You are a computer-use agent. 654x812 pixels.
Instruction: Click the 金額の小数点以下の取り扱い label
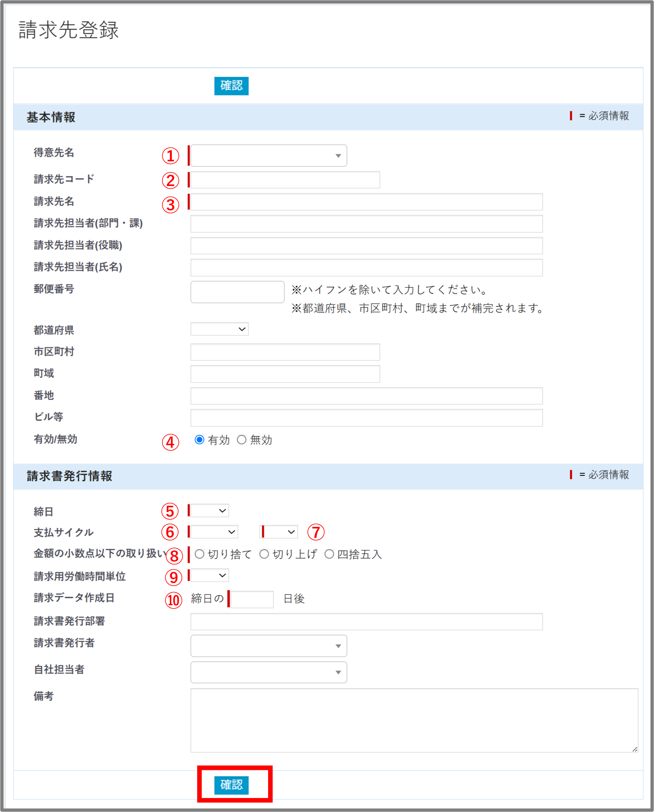point(100,553)
